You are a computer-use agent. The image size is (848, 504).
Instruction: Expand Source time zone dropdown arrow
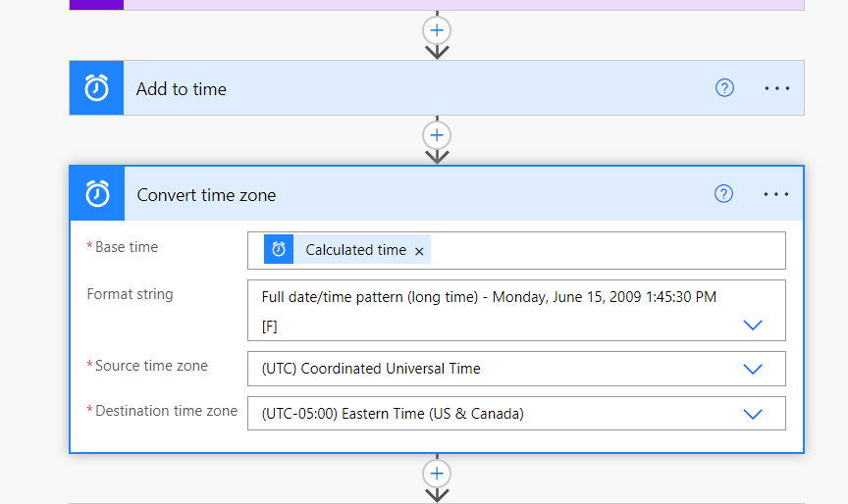point(753,369)
